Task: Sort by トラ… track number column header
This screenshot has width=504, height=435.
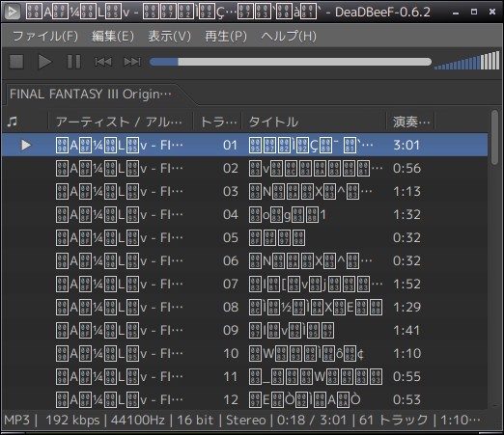Action: click(218, 122)
